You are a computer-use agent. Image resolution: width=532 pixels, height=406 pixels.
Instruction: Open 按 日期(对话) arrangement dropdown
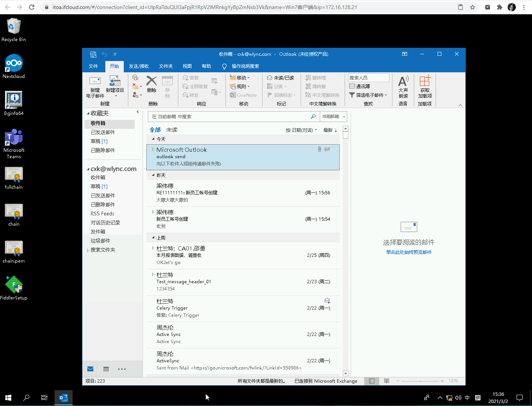(301, 130)
